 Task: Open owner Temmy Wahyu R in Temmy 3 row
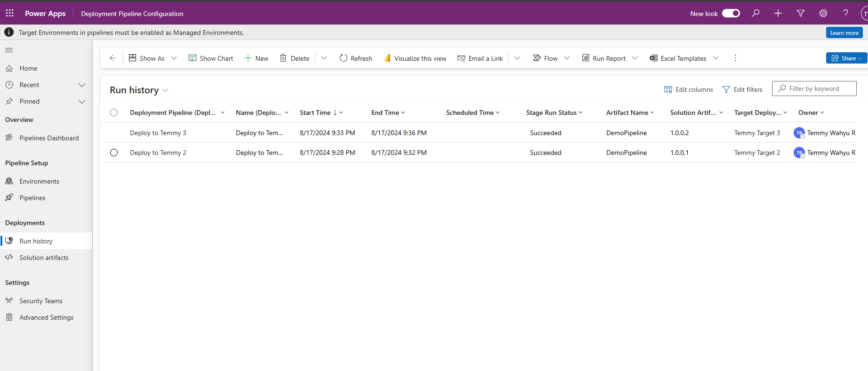coord(831,133)
